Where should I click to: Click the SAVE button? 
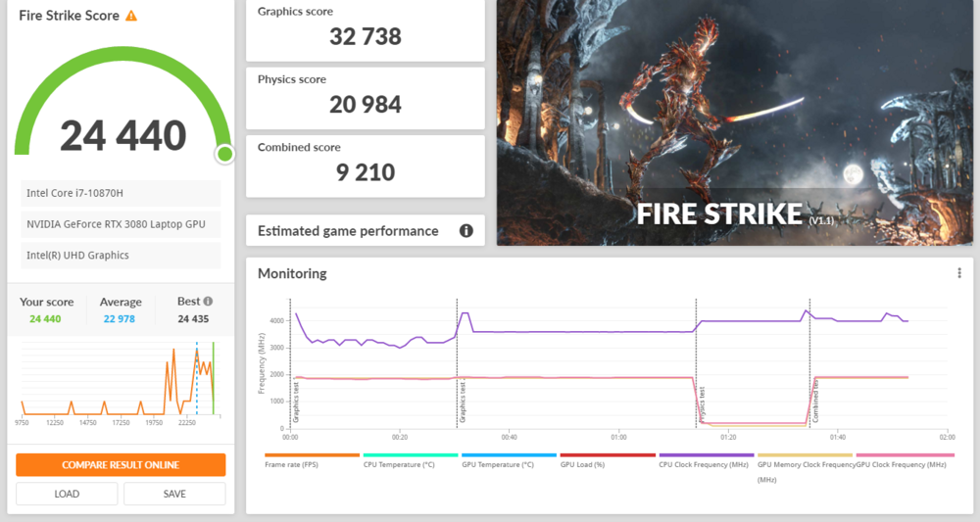(x=174, y=494)
